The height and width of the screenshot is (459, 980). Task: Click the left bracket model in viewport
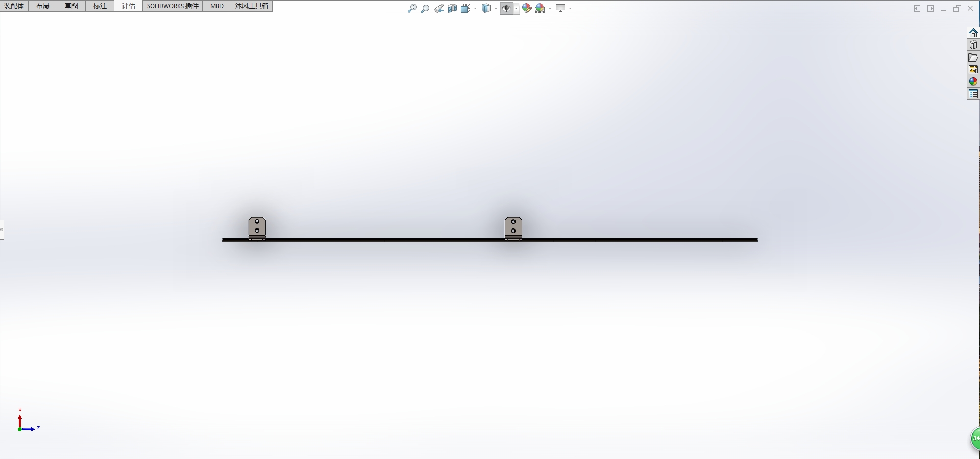[257, 228]
